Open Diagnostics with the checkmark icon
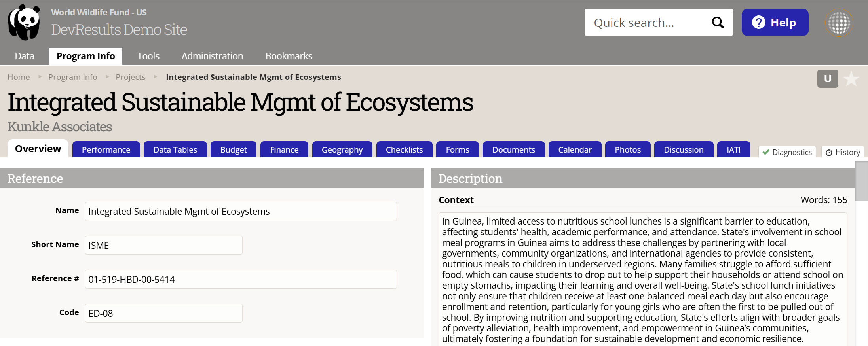 [787, 152]
